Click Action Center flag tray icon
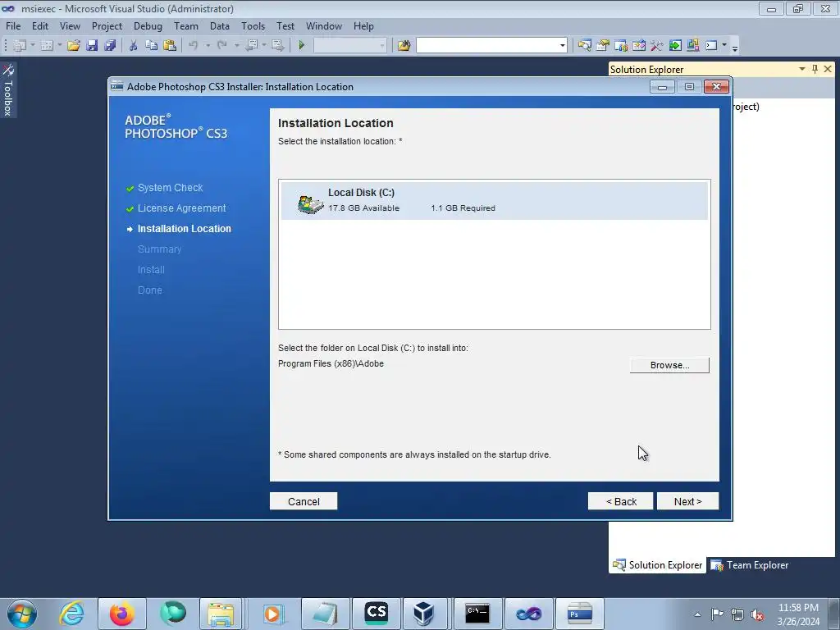The image size is (840, 630). 717,614
